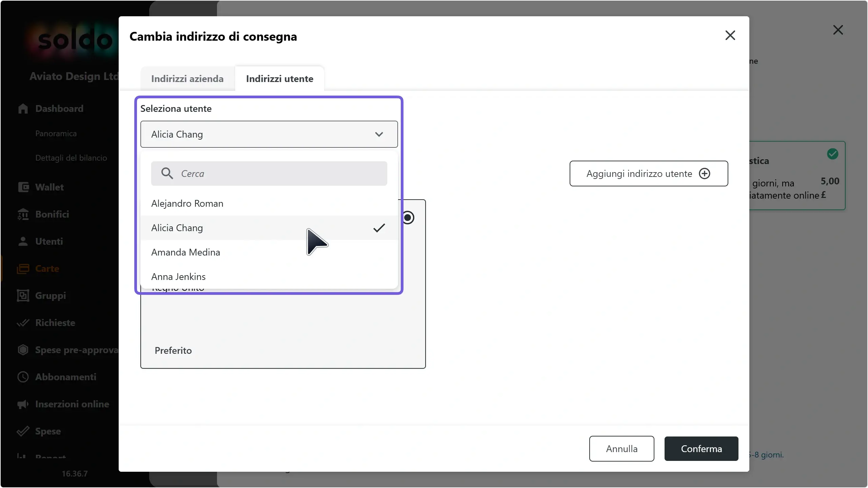The image size is (868, 488).
Task: Focus the Cerca search field
Action: 269,174
